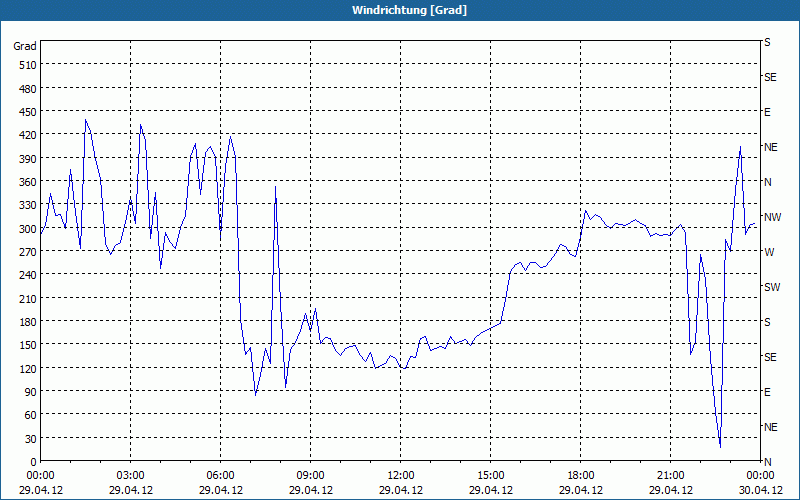Click the 270 y-axis value

coord(28,252)
